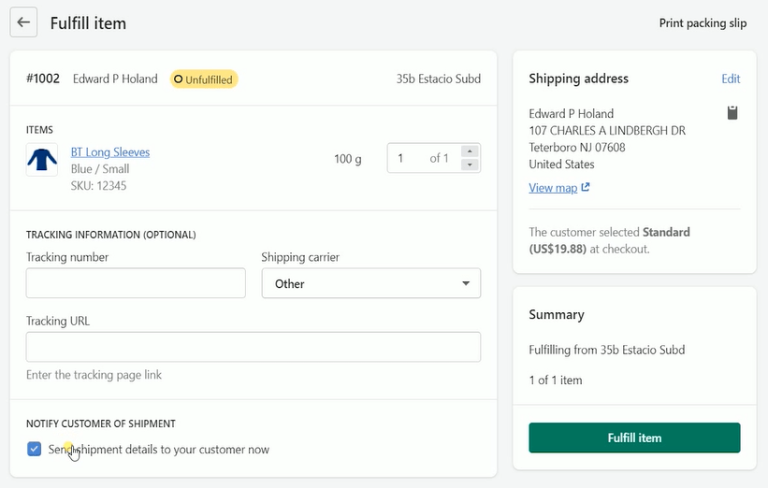Click the external link icon beside View map
The image size is (768, 488).
586,188
